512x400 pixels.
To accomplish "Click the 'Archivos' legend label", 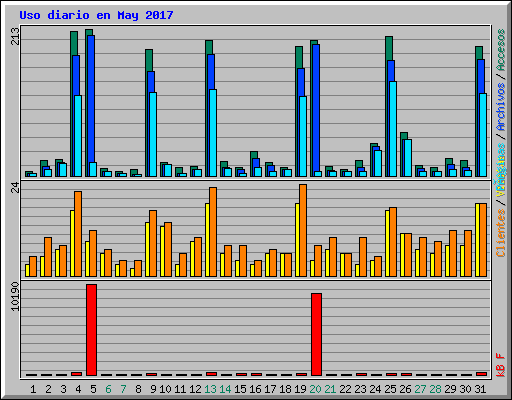I will coord(501,107).
